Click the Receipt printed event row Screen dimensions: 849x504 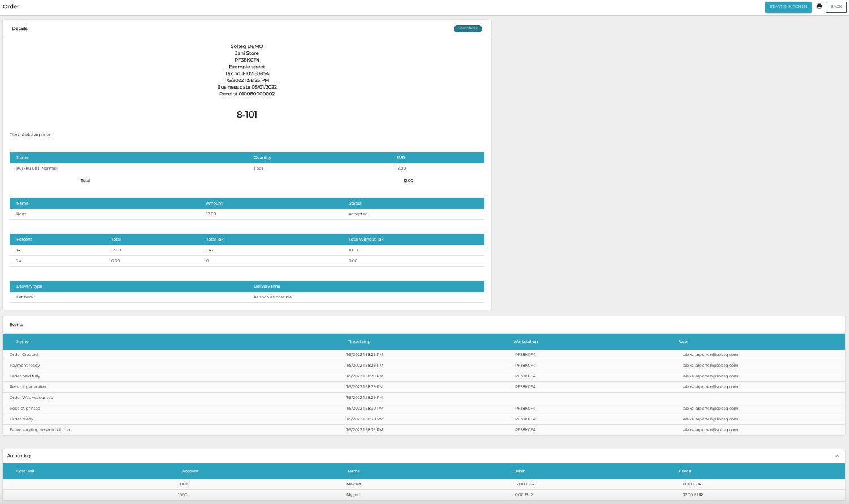pos(25,409)
